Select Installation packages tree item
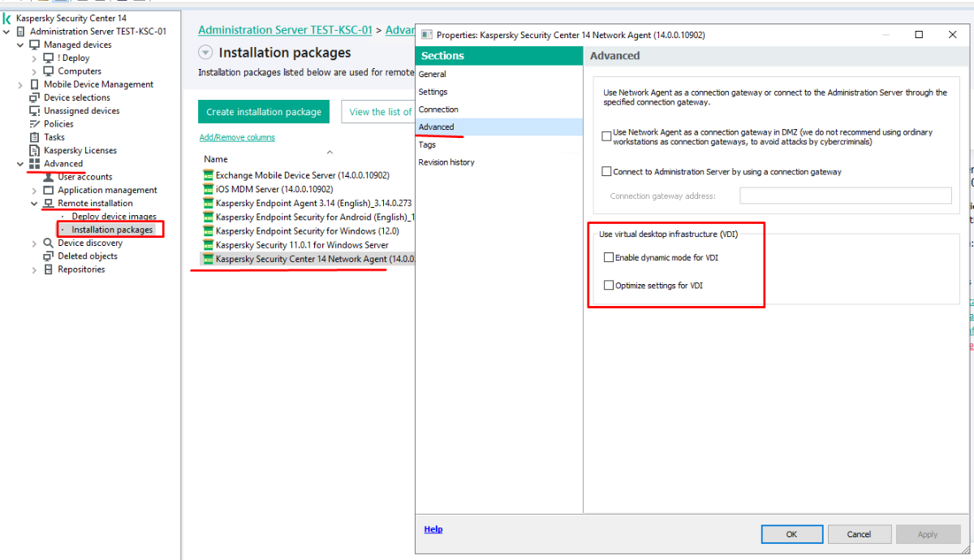 point(112,230)
